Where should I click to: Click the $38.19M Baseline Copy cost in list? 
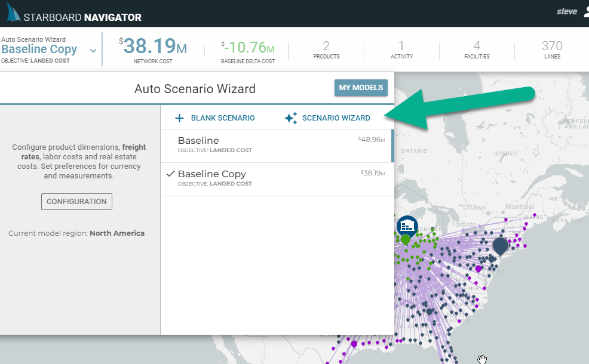point(373,173)
